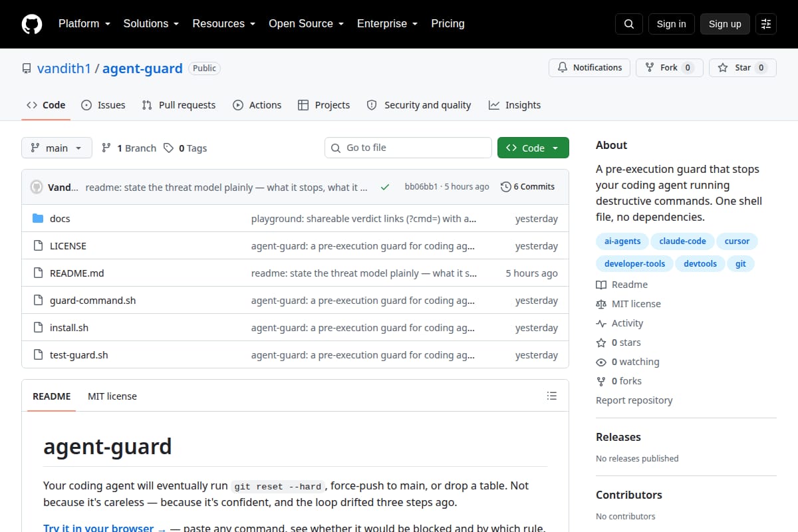Expand the Open Source menu
The image size is (798, 532).
[306, 23]
